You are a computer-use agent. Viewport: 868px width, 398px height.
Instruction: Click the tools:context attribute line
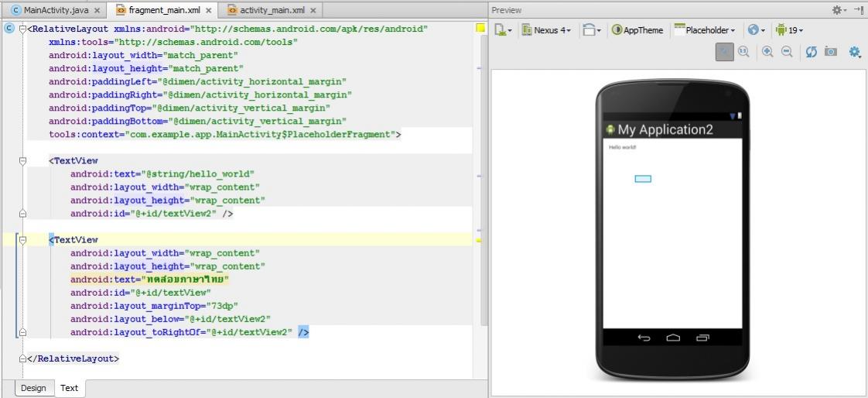pos(225,134)
